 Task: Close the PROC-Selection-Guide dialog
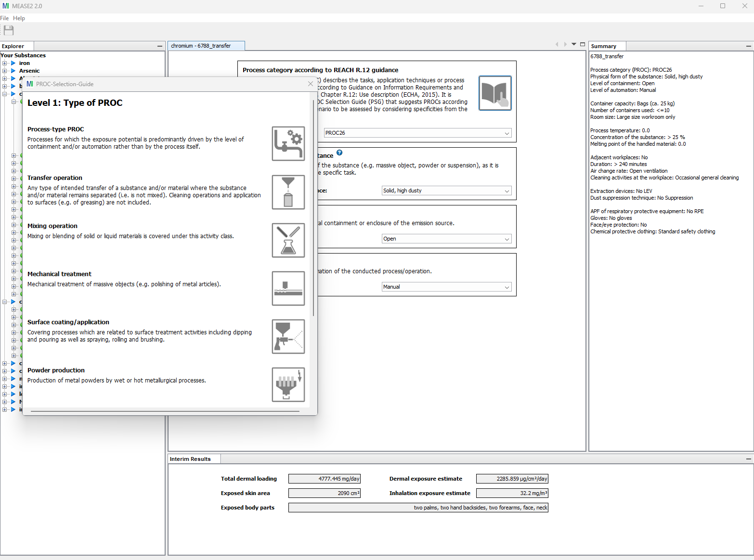(311, 84)
